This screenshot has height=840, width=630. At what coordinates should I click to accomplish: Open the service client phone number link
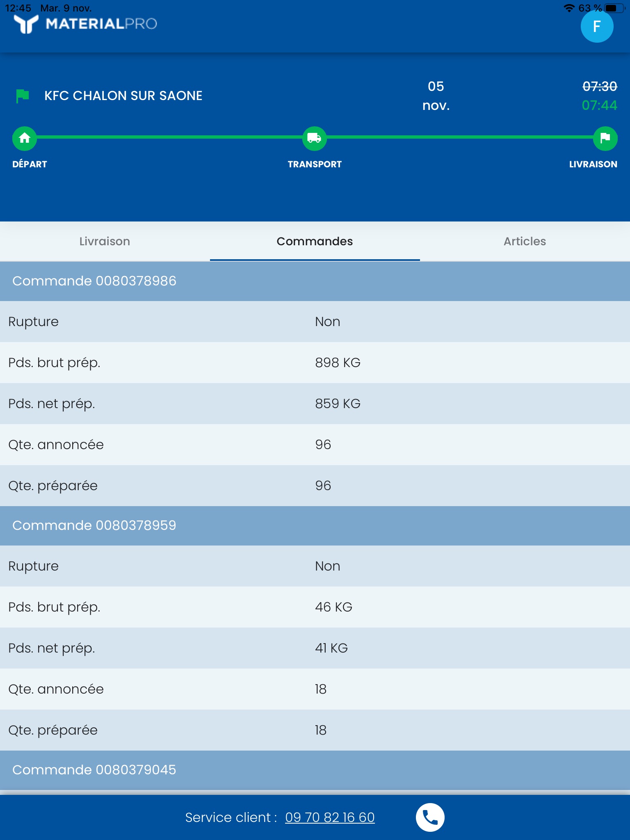coord(330,817)
